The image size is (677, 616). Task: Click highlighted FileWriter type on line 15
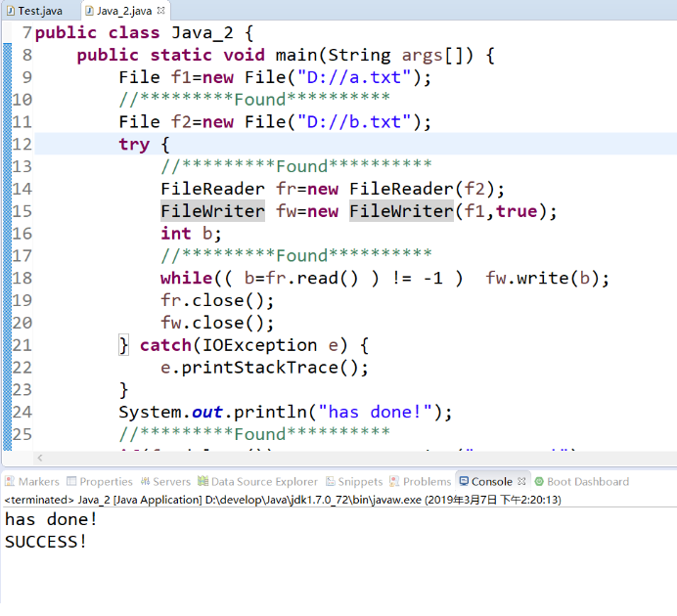pos(212,211)
